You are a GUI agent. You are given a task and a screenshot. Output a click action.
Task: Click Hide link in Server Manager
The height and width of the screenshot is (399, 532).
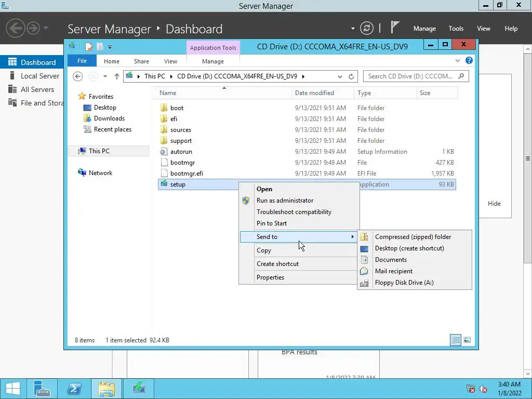pyautogui.click(x=494, y=204)
